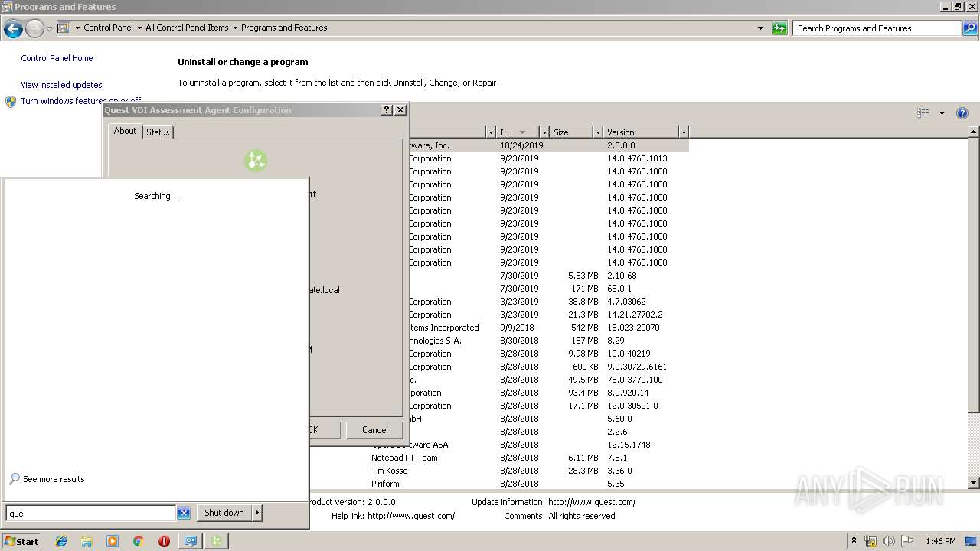
Task: Click the blue search magnifier icon
Action: (970, 28)
